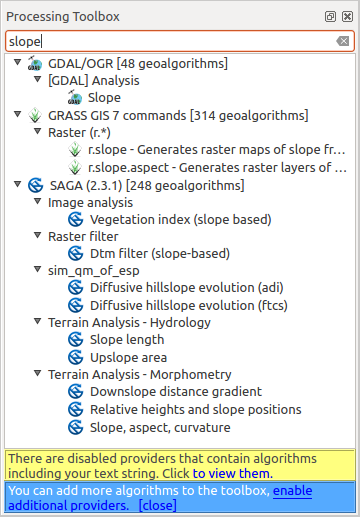Viewport: 360px width, 517px height.
Task: Collapse the SAGA (2.3.1) provider group
Action: pos(17,184)
